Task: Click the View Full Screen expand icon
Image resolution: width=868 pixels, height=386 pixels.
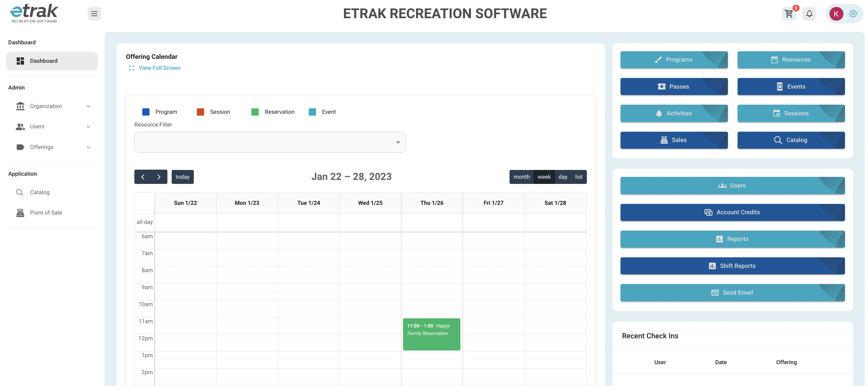Action: (131, 68)
